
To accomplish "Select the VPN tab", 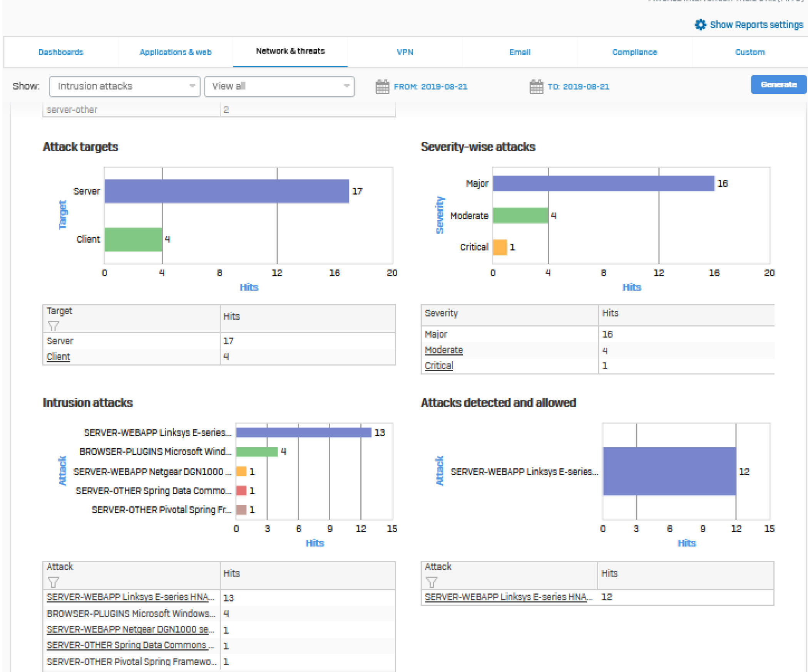I will 405,52.
